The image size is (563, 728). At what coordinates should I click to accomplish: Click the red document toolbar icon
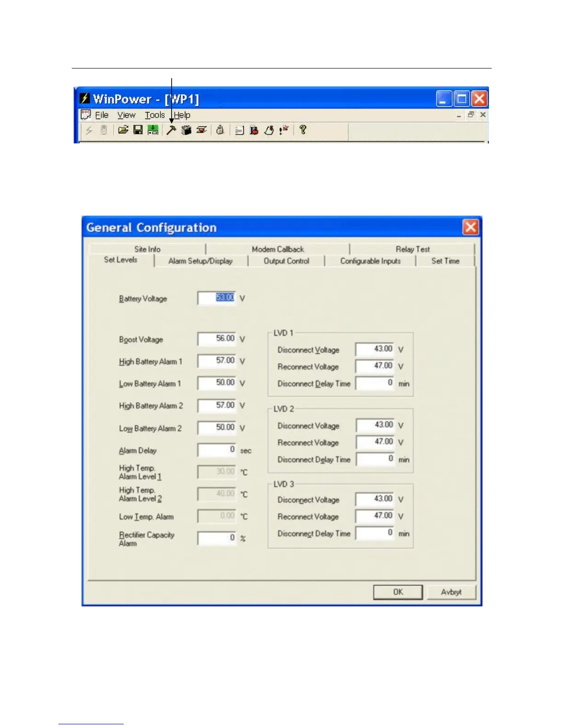pos(254,131)
